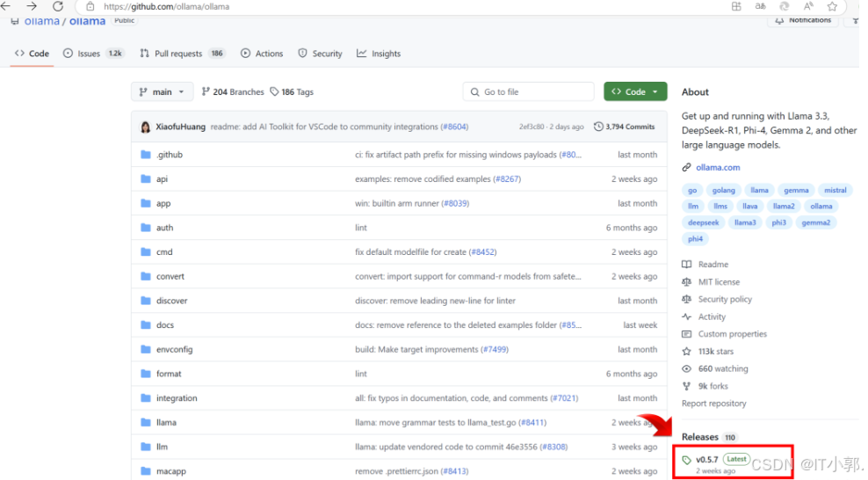Click Report repository
868x480 pixels.
pyautogui.click(x=713, y=404)
